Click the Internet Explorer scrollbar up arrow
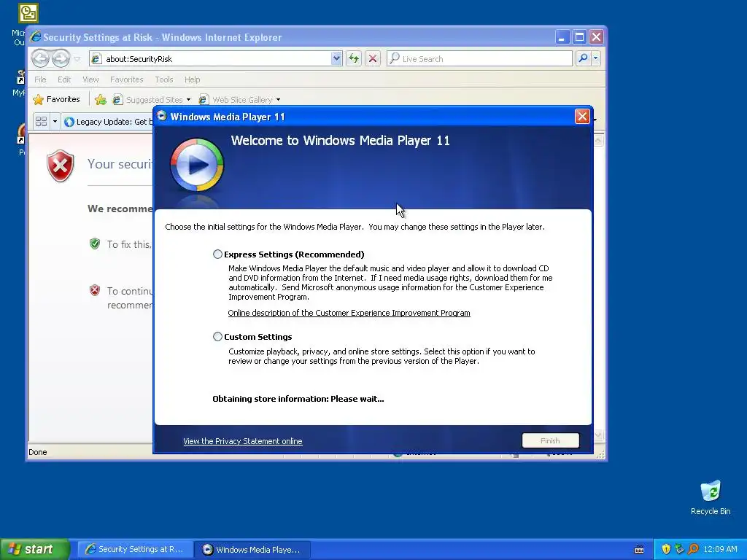 [x=599, y=141]
